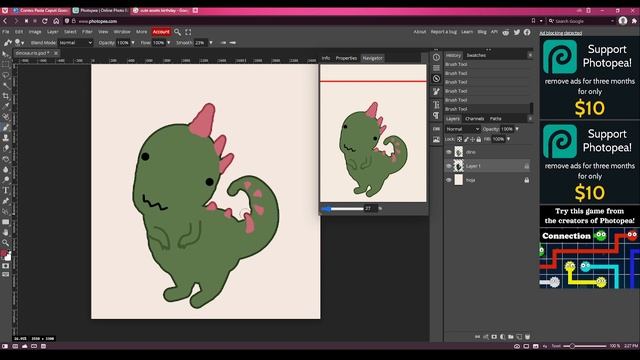Open the brush preset picker dropdown

pos(19,42)
